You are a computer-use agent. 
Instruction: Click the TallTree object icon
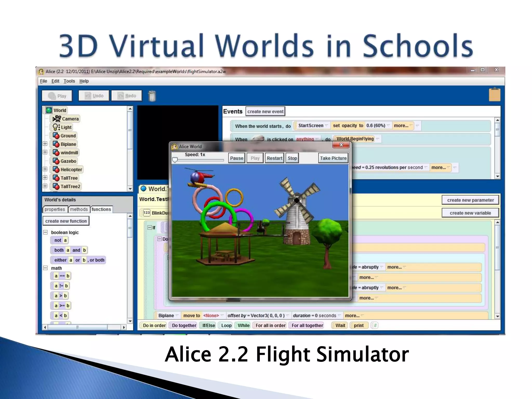[56, 178]
